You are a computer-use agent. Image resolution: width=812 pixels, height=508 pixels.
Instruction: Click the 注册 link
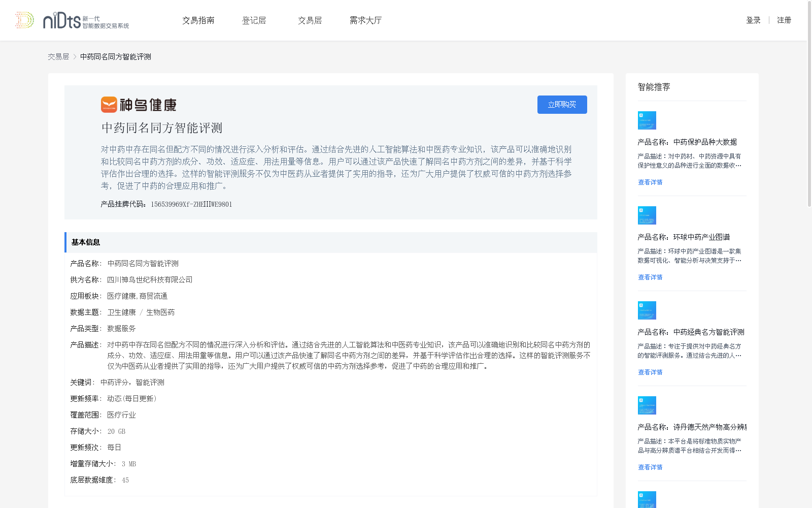pos(784,20)
